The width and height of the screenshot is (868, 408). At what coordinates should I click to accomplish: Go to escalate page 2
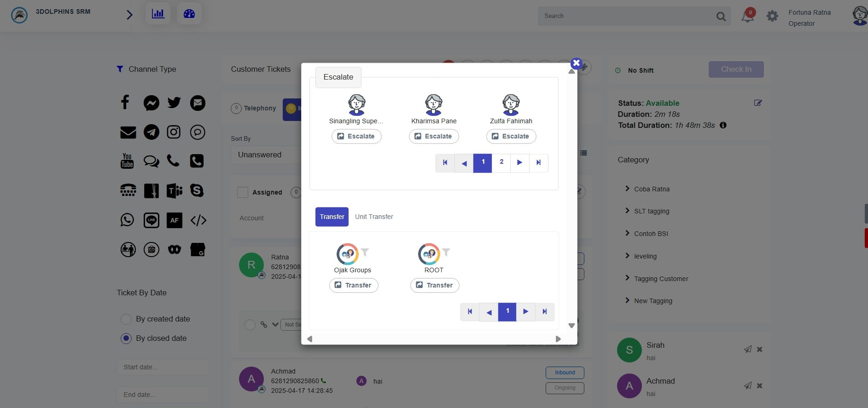click(x=501, y=162)
